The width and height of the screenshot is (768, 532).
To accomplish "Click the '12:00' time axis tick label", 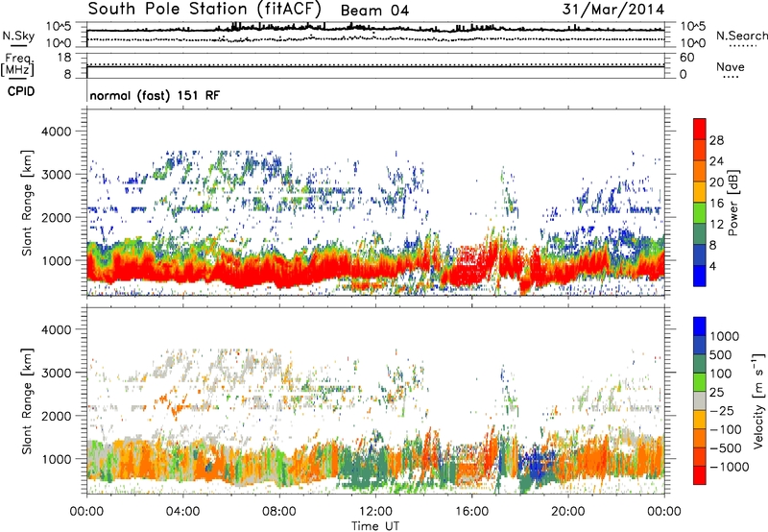I will pos(375,512).
